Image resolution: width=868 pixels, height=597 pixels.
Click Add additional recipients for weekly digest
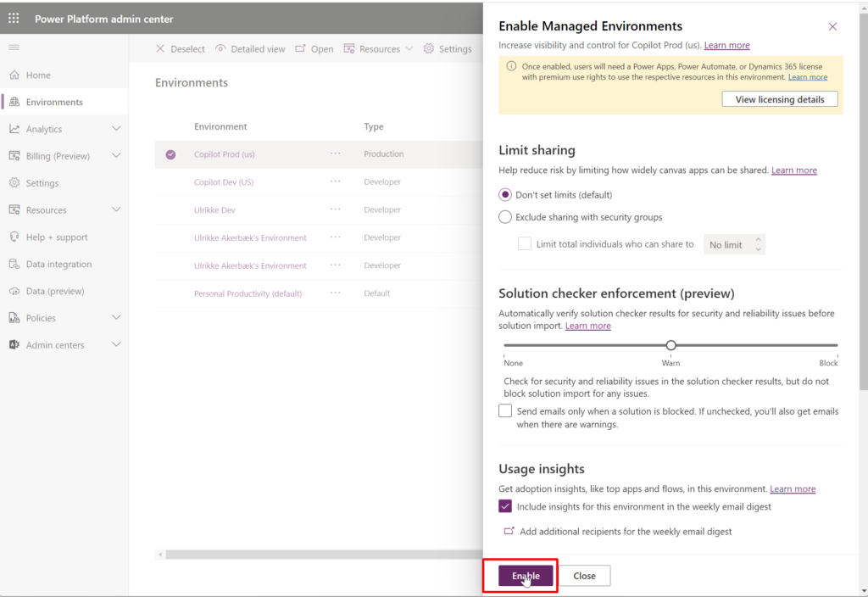pyautogui.click(x=626, y=531)
